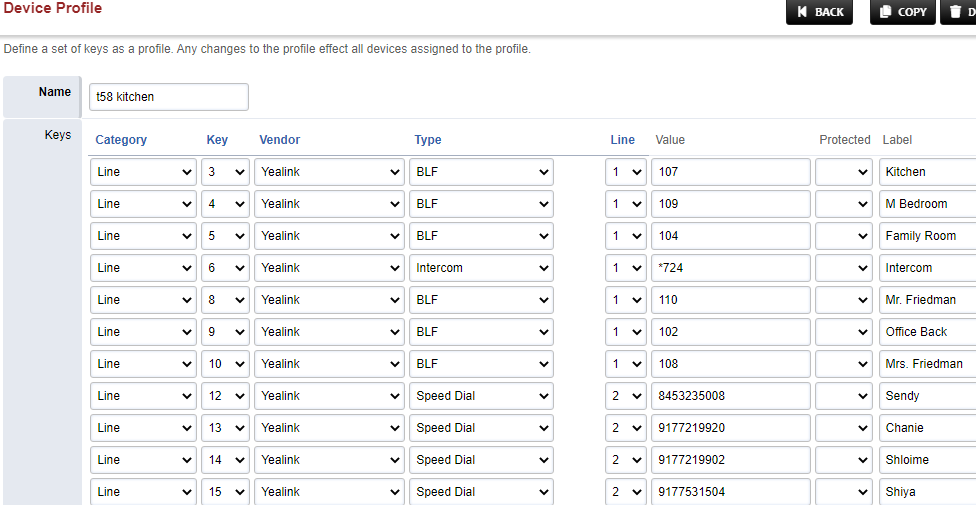Click the COPY button

tap(903, 12)
